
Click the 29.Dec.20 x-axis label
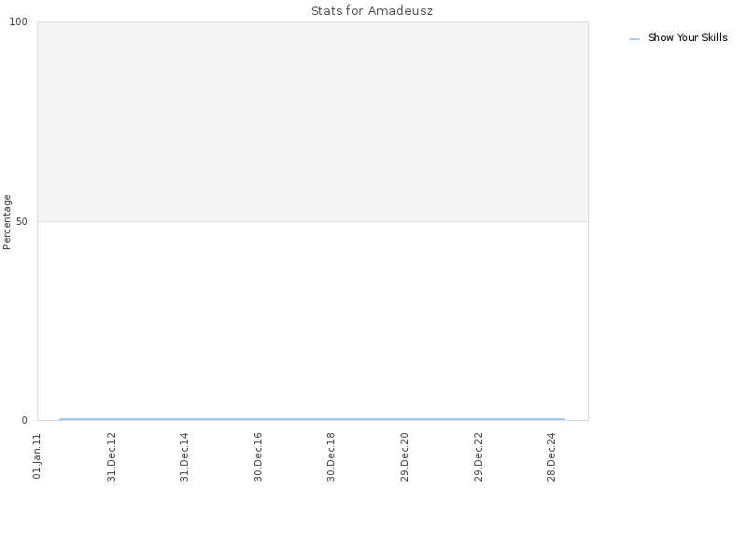pos(404,456)
